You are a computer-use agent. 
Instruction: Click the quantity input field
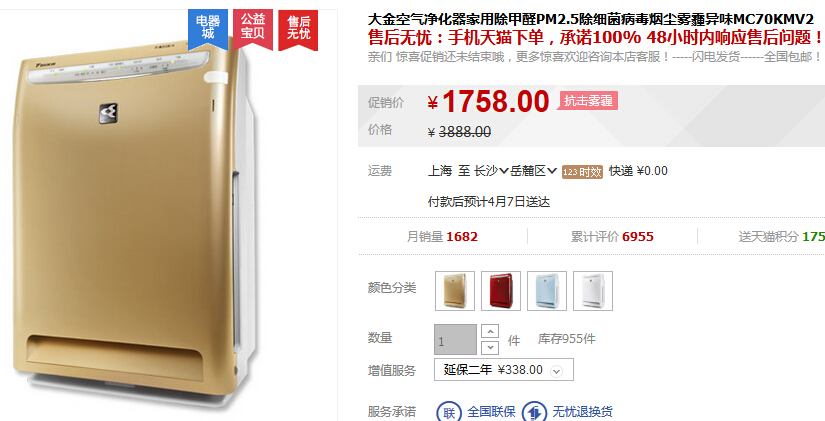pos(456,339)
